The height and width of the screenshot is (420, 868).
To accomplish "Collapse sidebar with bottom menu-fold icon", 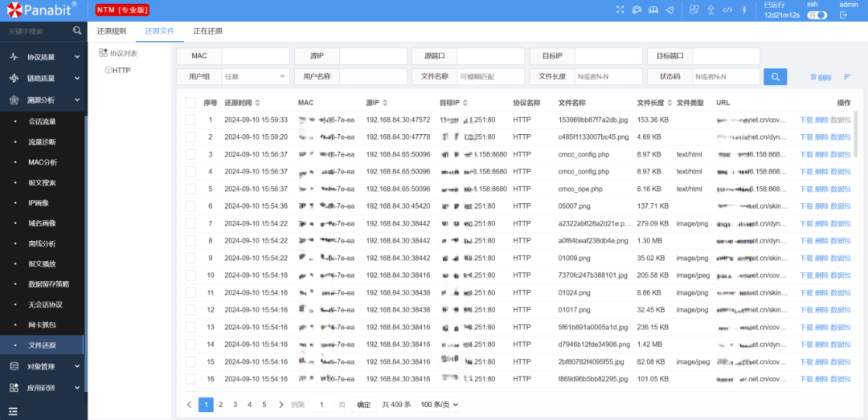I will [14, 411].
